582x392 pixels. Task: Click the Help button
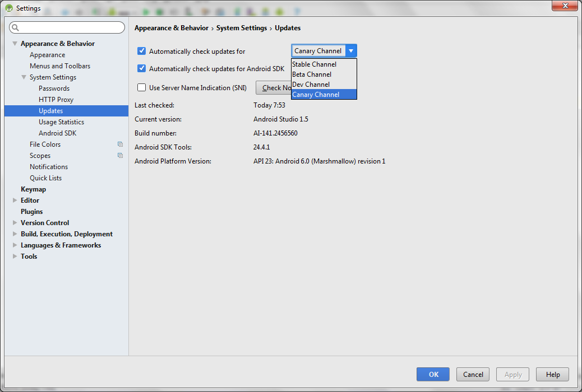pyautogui.click(x=552, y=374)
